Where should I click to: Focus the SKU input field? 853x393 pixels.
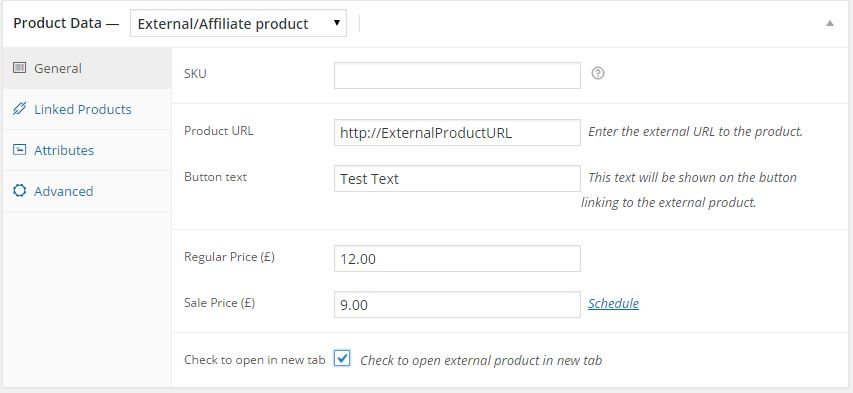click(457, 76)
